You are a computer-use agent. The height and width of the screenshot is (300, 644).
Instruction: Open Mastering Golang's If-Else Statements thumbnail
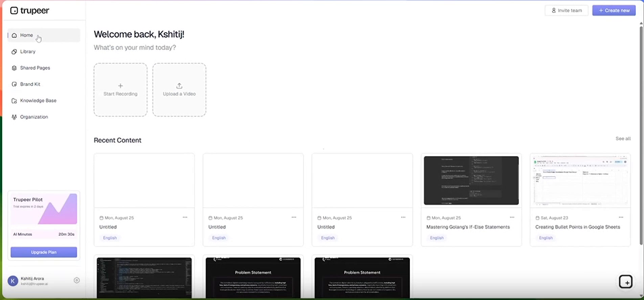(471, 180)
